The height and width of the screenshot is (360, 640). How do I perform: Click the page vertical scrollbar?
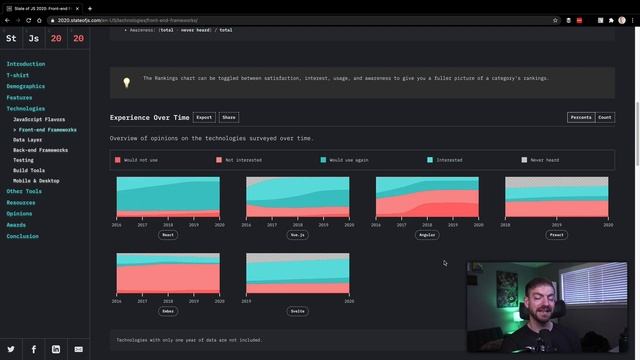(x=637, y=135)
